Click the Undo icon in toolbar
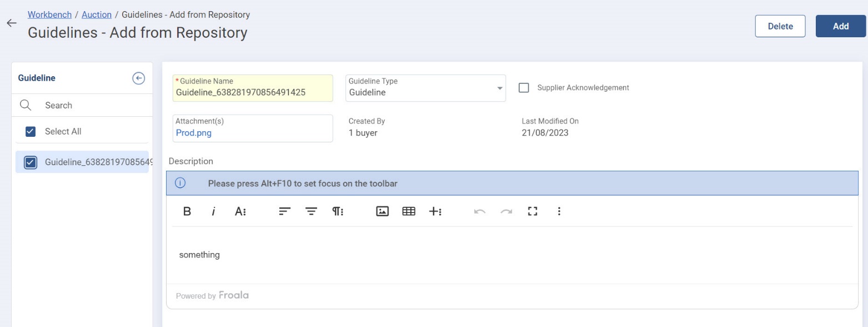Screen dimensions: 868x327 tap(480, 211)
